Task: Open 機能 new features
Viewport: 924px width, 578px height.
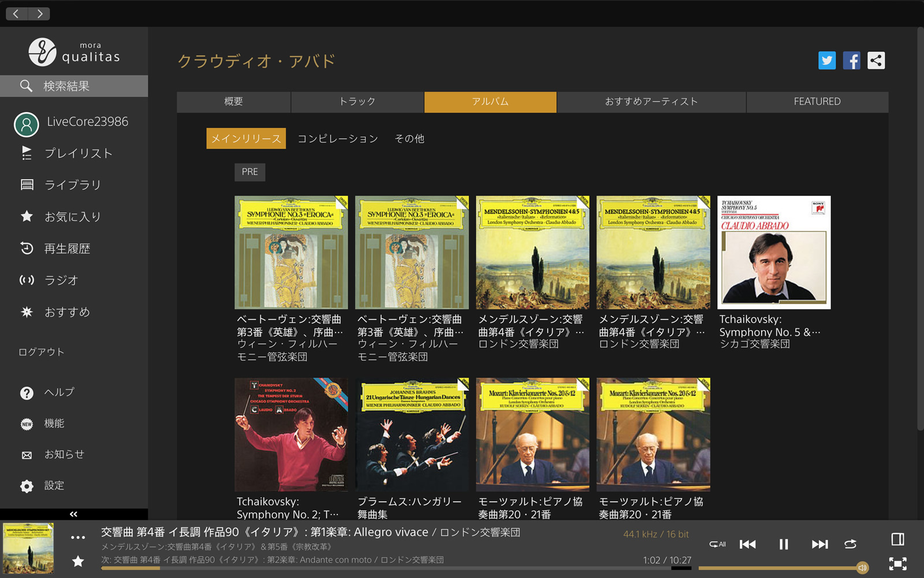Action: pos(42,424)
